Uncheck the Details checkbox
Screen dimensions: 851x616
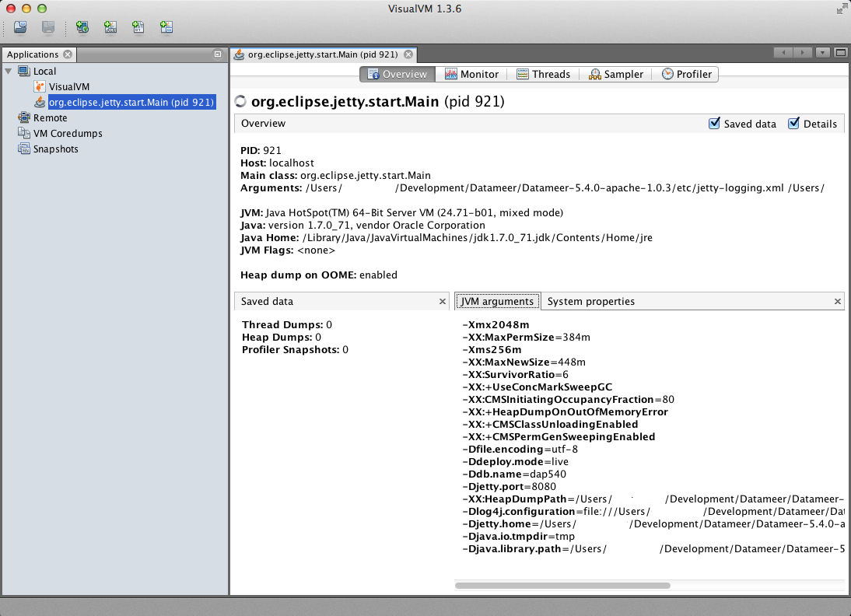pyautogui.click(x=794, y=124)
